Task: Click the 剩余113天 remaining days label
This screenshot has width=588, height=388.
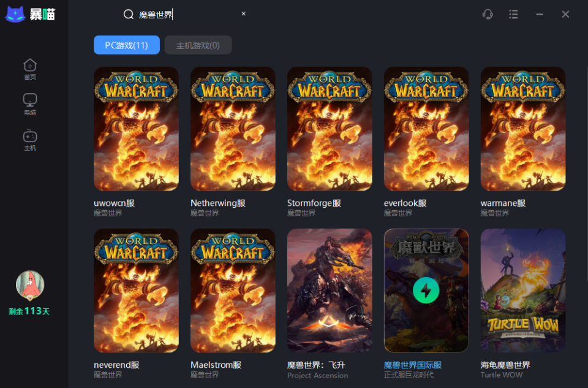Action: 29,311
